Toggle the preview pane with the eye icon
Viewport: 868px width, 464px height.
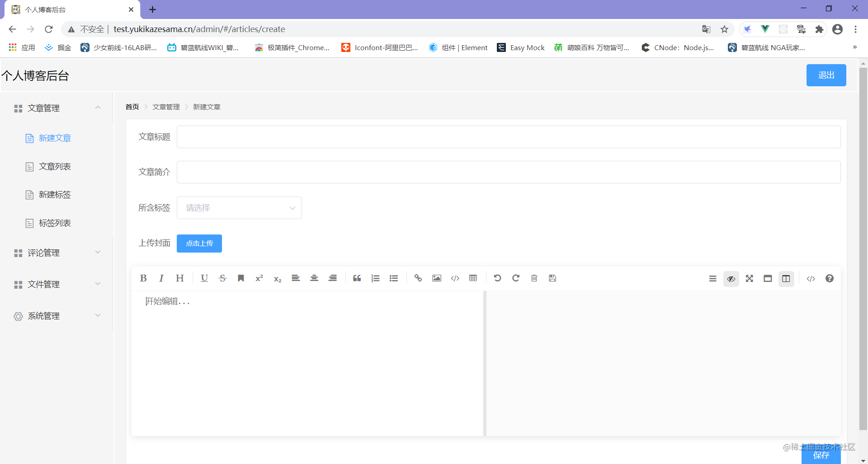point(731,279)
